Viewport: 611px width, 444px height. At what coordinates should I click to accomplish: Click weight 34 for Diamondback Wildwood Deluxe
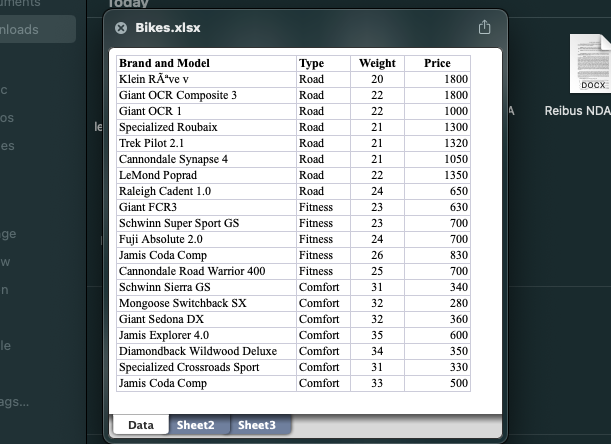click(x=377, y=351)
